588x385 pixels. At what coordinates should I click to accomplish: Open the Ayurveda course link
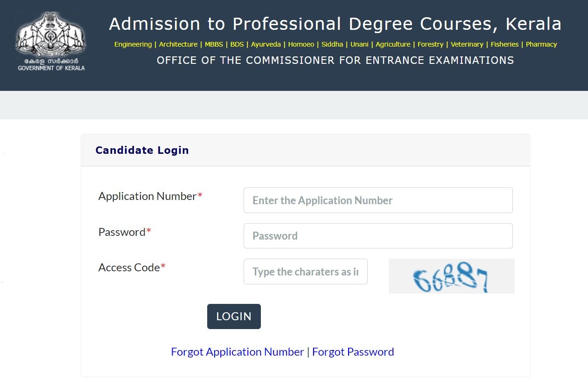point(266,44)
